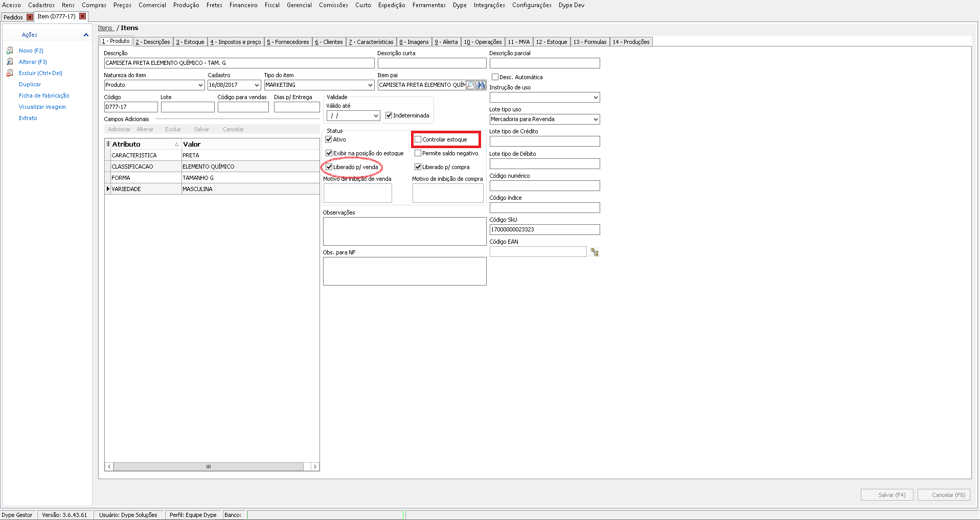Click the Código SKU field

545,230
